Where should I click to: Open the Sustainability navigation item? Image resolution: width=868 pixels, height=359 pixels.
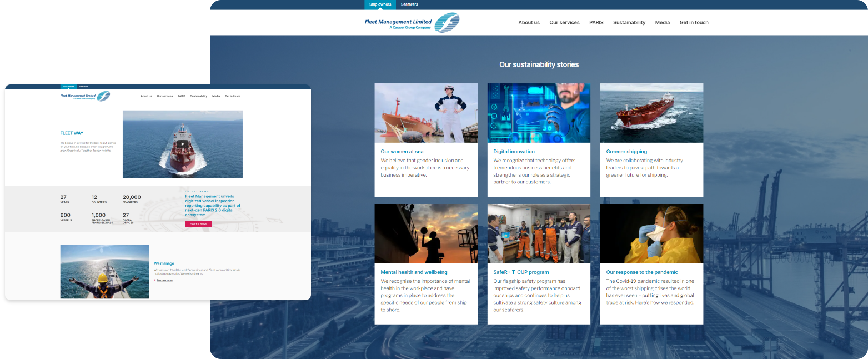point(629,22)
